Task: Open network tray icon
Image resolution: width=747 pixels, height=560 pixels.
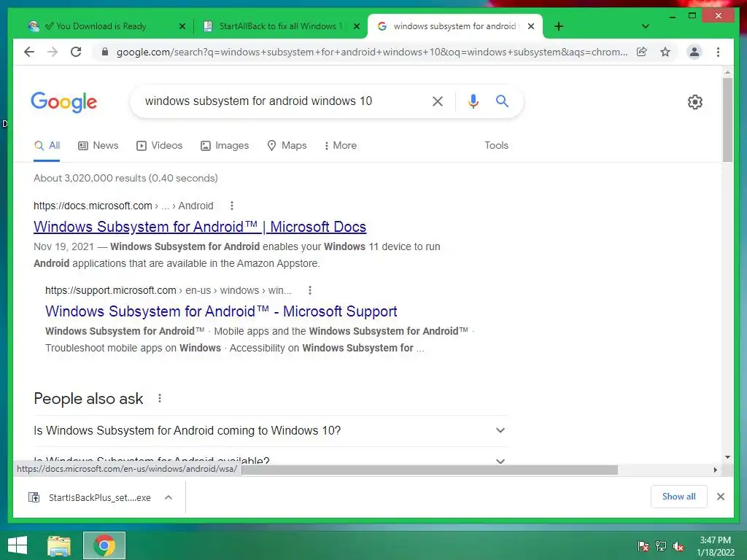Action: (x=661, y=546)
